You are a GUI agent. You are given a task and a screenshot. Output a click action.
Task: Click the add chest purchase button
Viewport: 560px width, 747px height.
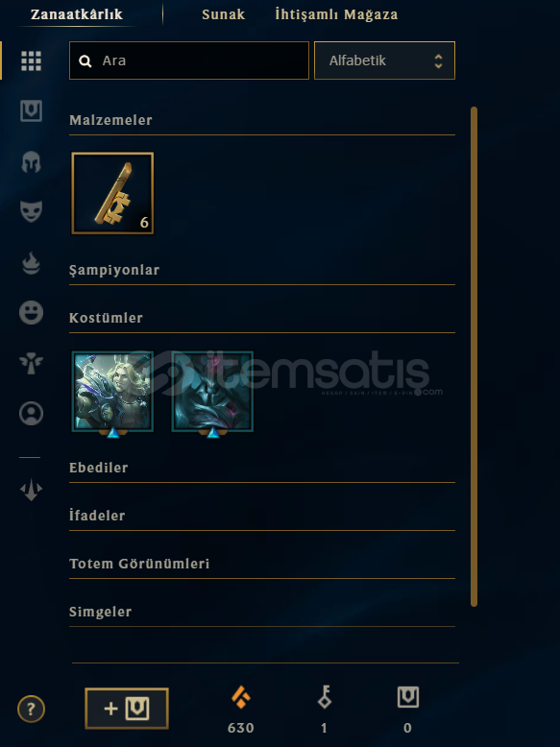(127, 709)
